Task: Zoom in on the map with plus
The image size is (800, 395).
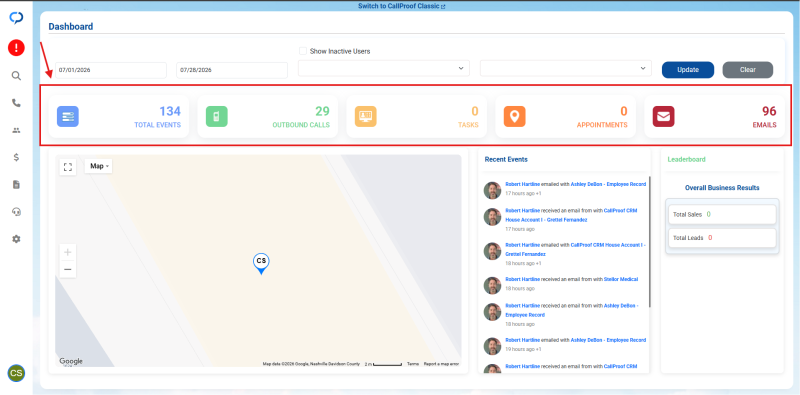Action: 68,252
